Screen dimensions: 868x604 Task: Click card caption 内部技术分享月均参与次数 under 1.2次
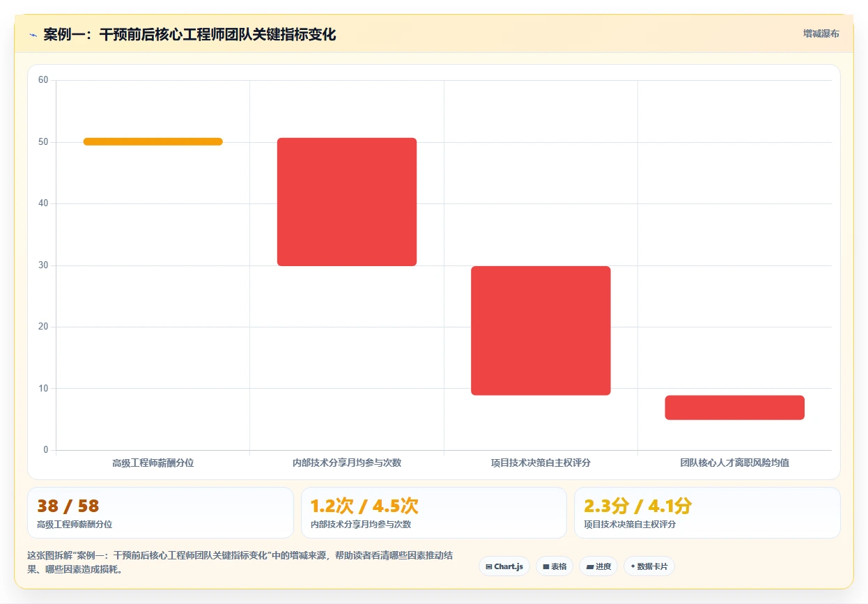pyautogui.click(x=361, y=525)
